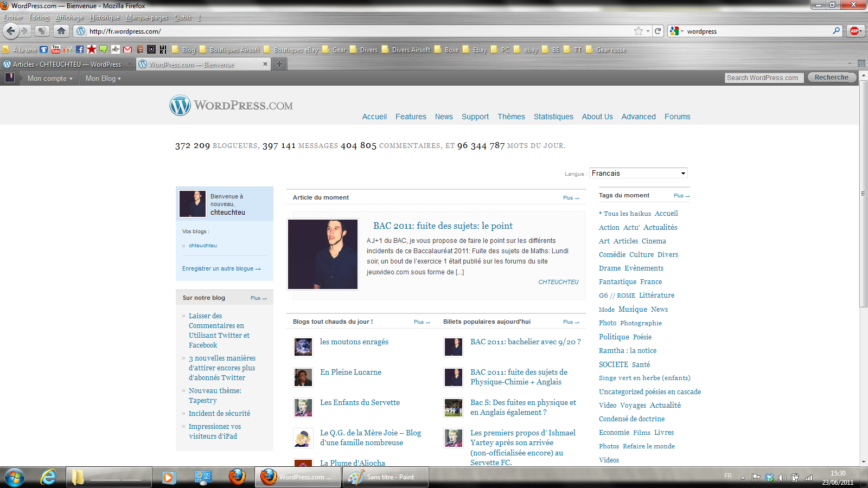This screenshot has height=488, width=868.
Task: Open the Outils menu
Action: pyautogui.click(x=183, y=17)
